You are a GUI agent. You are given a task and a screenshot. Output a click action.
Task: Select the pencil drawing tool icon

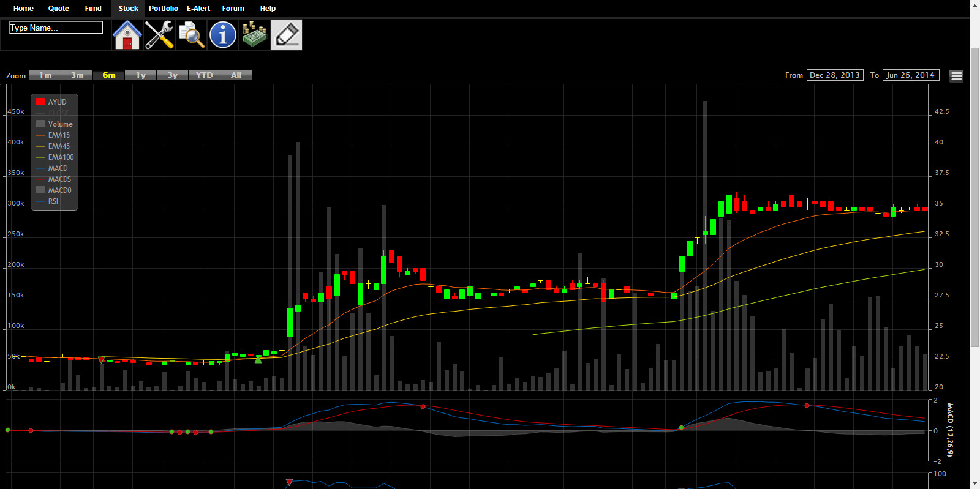287,35
